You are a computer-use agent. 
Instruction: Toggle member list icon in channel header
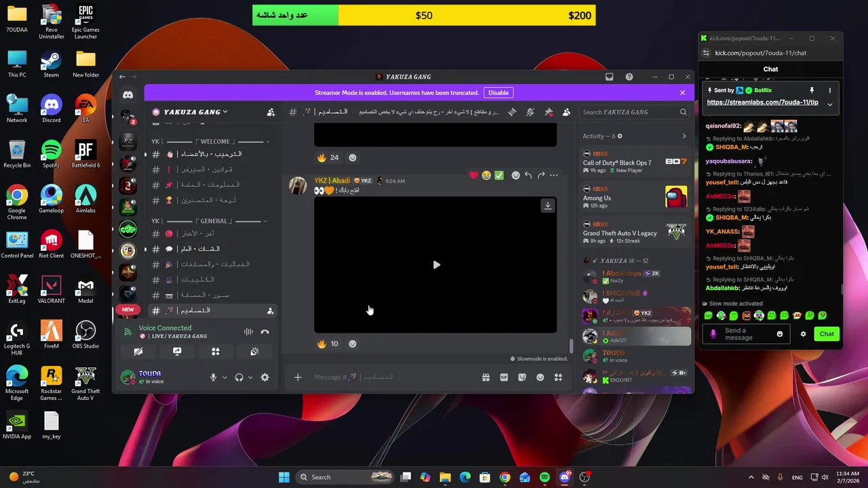click(x=566, y=112)
